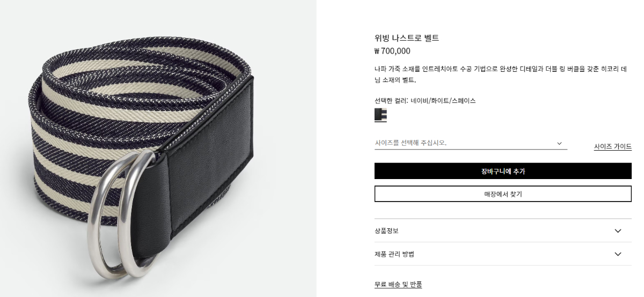644x297 pixels.
Task: Click the ₩700,000 price text
Action: pos(392,51)
